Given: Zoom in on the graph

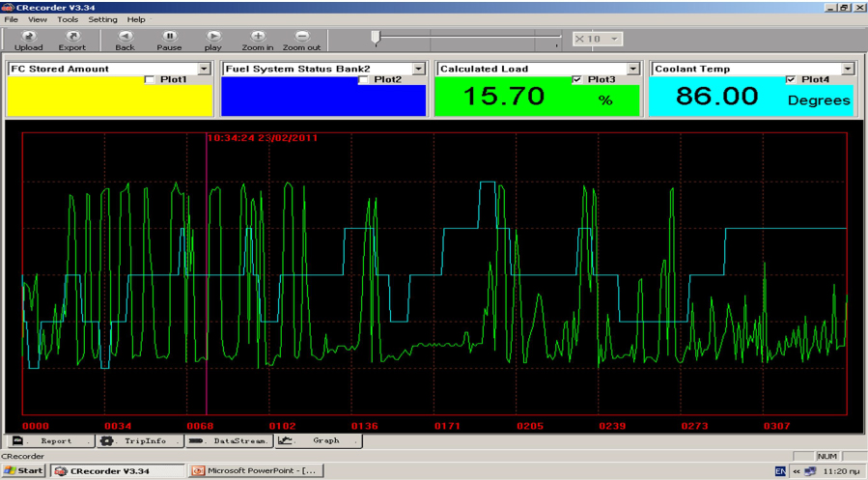Looking at the screenshot, I should coord(258,37).
